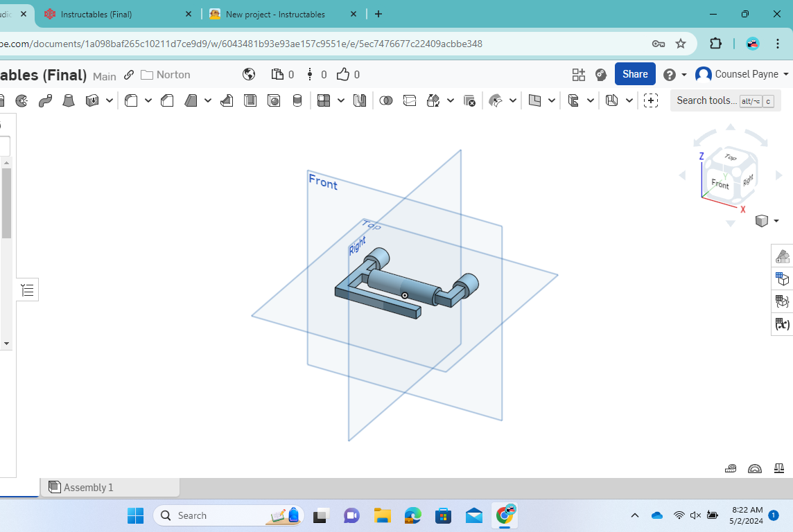Viewport: 793px width, 532px height.
Task: Open the Variable table panel icon
Action: tap(783, 324)
